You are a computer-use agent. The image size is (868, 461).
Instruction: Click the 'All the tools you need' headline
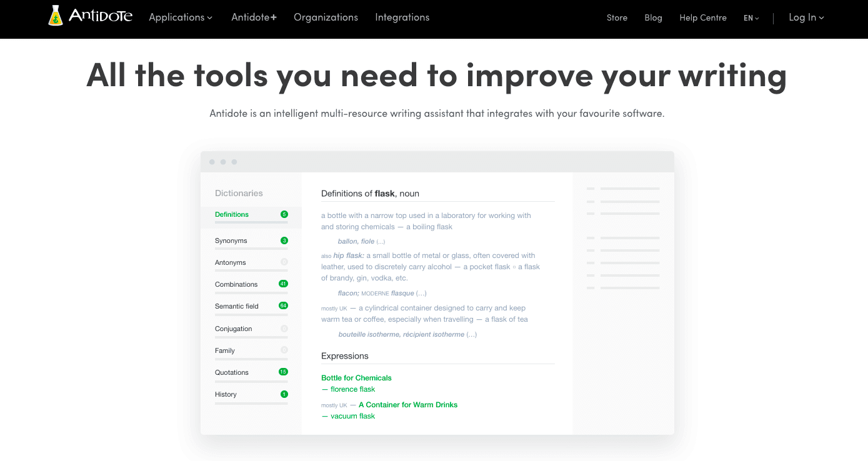coord(436,74)
